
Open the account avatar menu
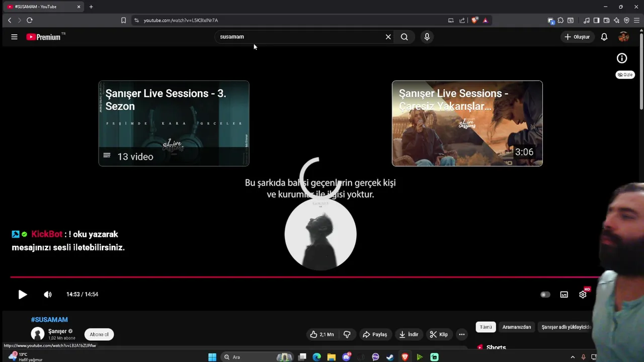click(624, 37)
